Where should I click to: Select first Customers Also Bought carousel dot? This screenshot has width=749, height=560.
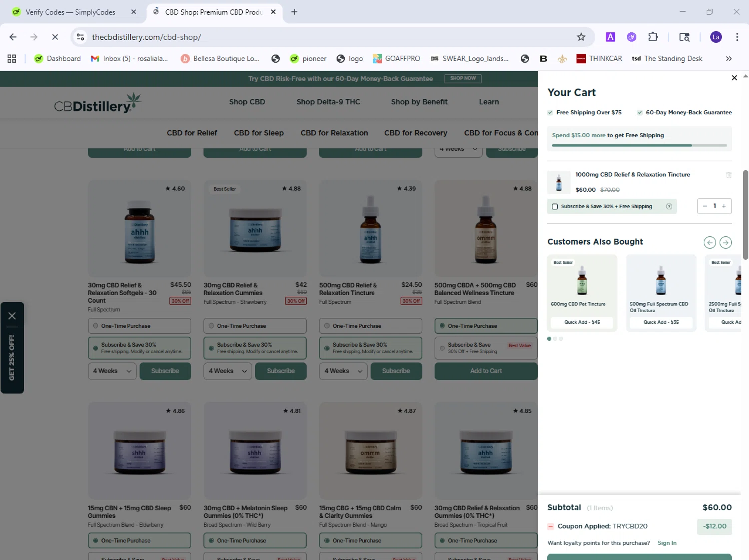(x=549, y=339)
